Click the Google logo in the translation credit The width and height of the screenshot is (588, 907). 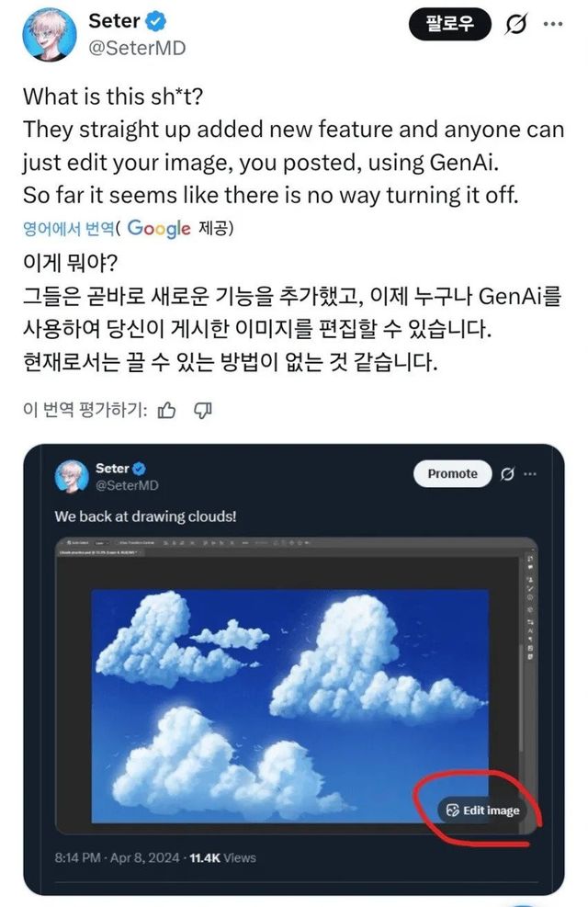(x=159, y=228)
